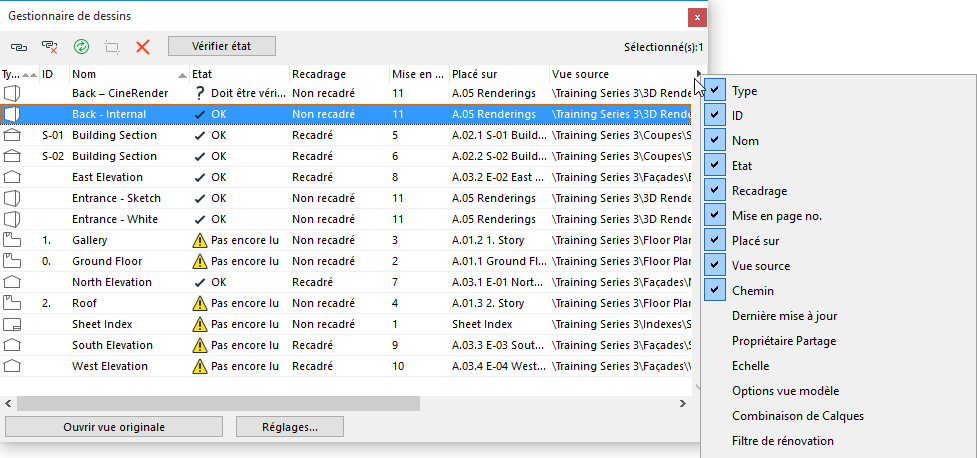Enable Options vue modèle column
Image resolution: width=977 pixels, height=458 pixels.
click(786, 391)
